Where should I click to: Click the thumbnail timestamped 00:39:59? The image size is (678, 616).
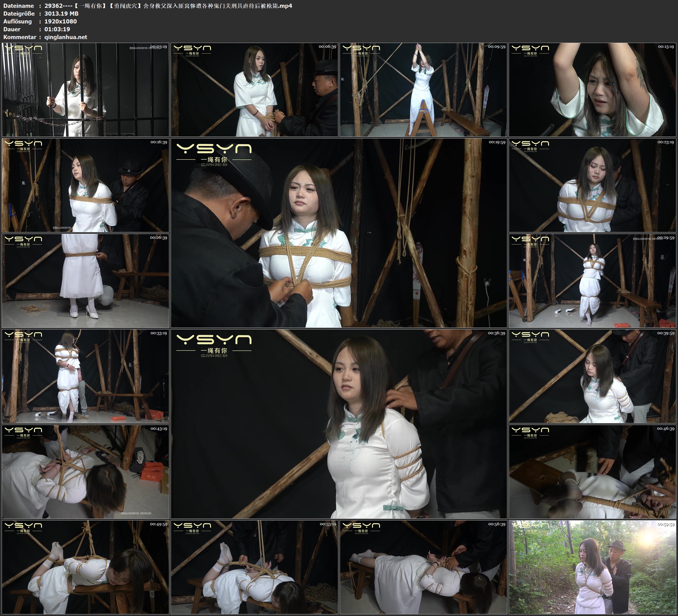tap(592, 376)
